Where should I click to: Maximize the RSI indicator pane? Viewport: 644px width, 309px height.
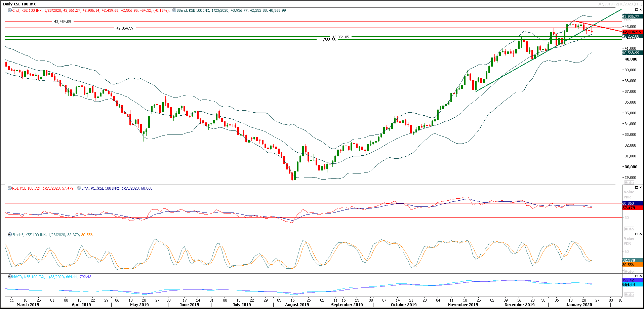636,188
